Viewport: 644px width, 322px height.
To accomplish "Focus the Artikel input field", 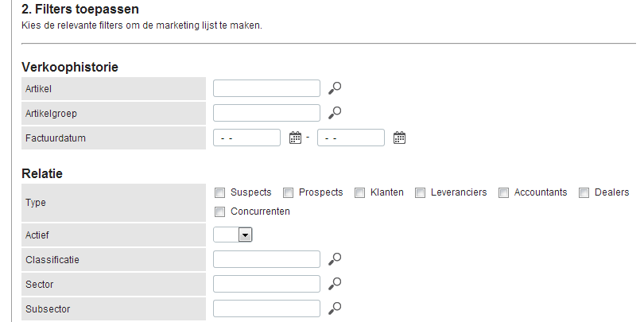I will pyautogui.click(x=266, y=88).
